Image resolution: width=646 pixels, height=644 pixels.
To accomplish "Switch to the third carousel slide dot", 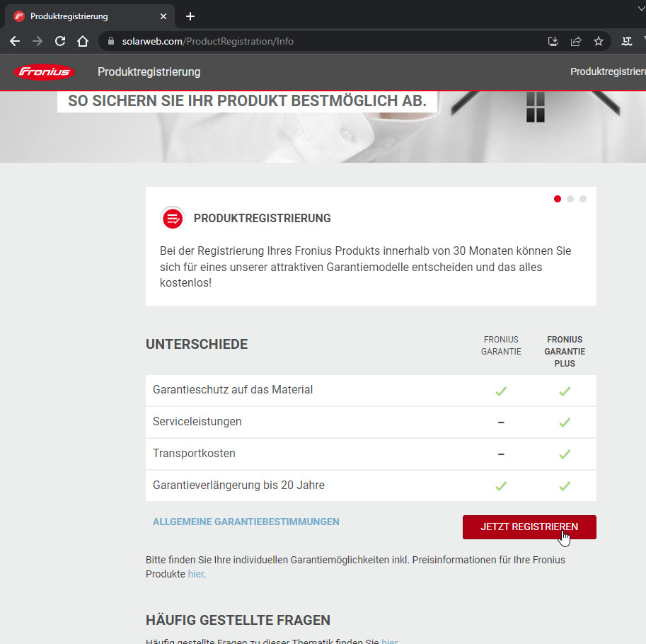I will click(x=583, y=199).
